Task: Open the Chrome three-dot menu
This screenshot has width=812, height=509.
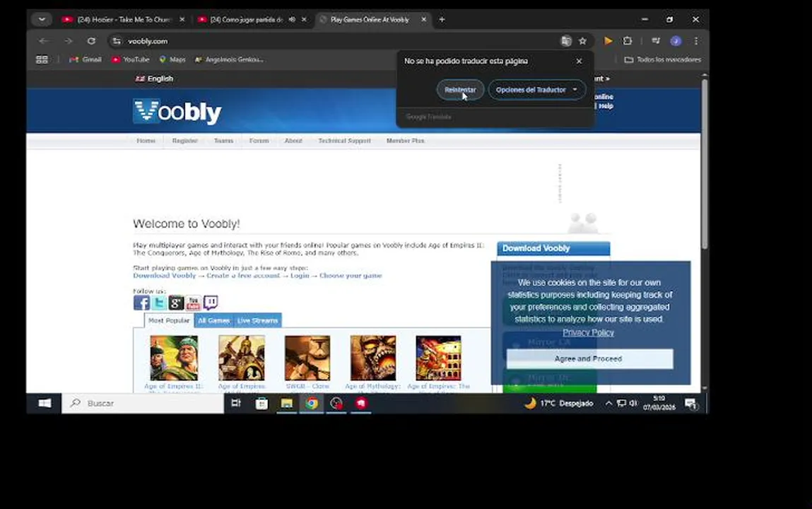Action: [696, 41]
